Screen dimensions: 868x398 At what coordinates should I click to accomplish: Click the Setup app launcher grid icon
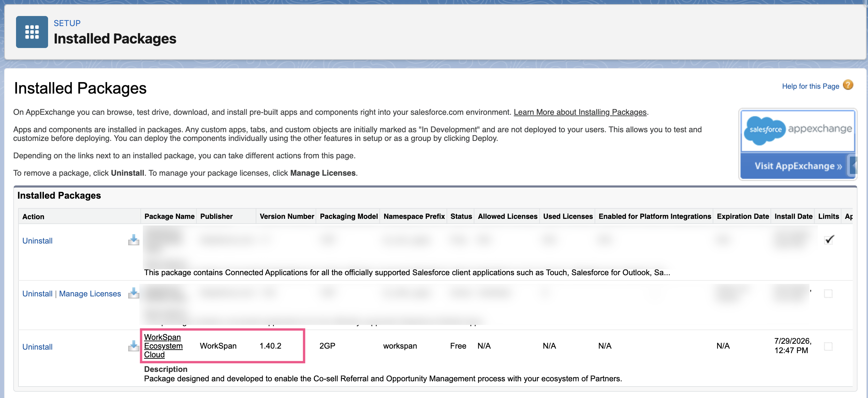point(32,32)
